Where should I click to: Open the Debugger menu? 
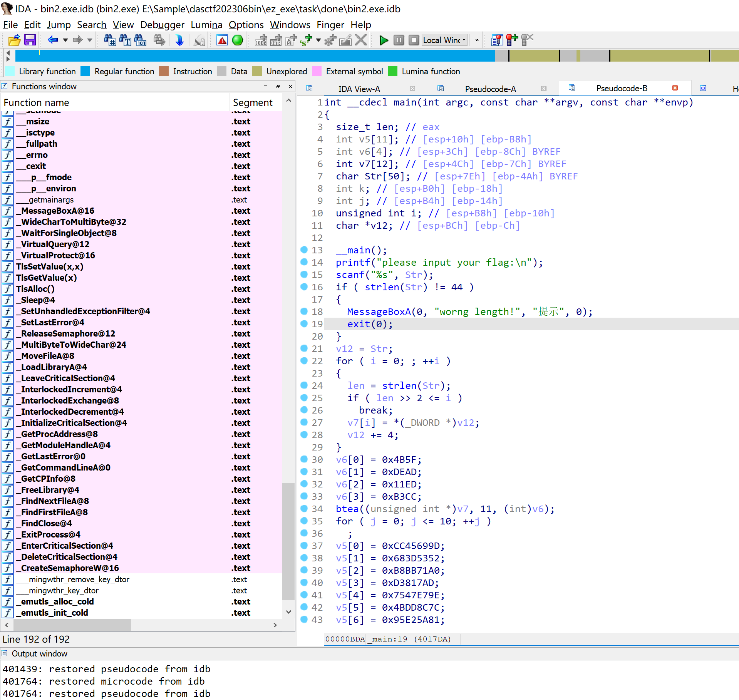162,25
